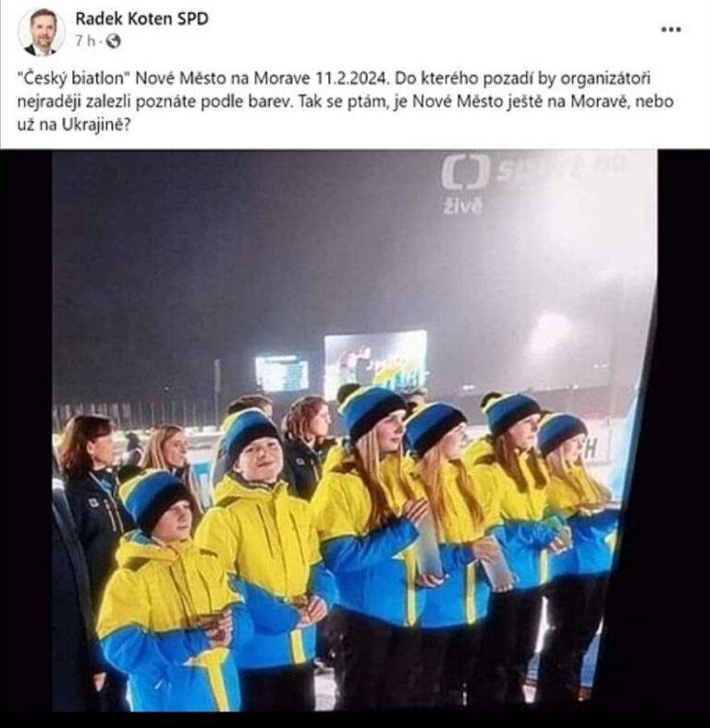
Task: Click the globe public-audience icon
Action: [x=114, y=42]
